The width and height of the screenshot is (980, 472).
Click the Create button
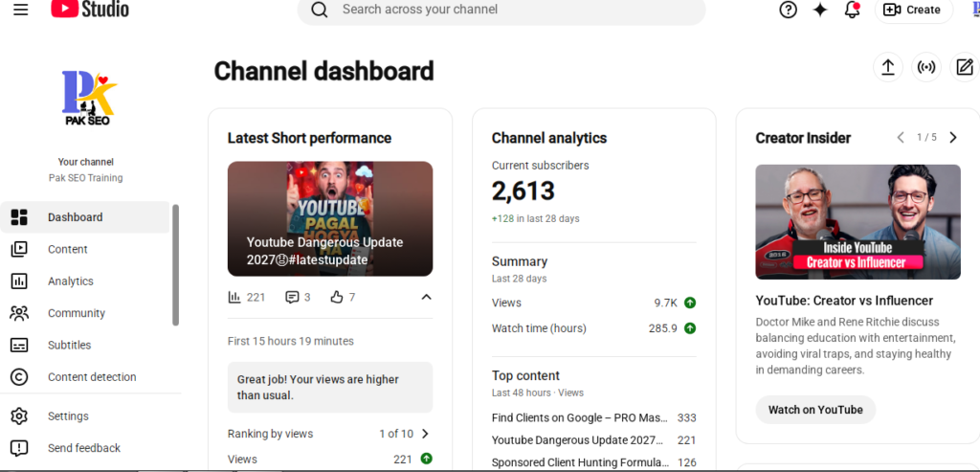914,10
